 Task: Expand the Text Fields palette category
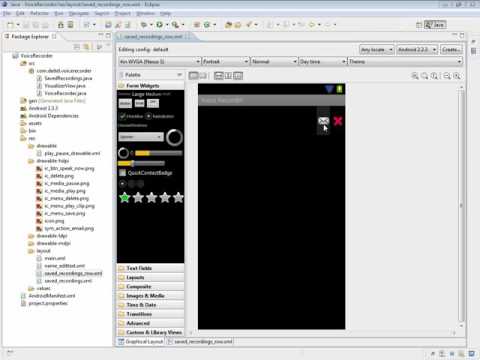point(151,268)
